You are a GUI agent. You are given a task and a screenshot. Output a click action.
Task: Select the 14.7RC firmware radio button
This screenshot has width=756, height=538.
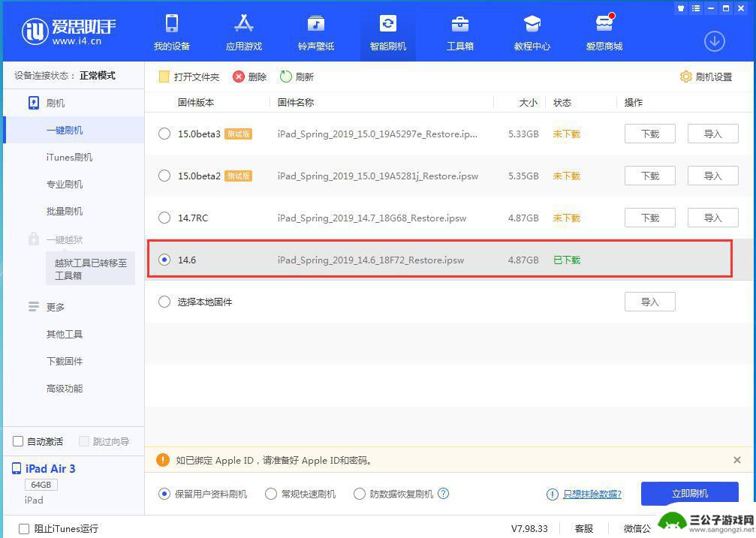[x=164, y=218]
